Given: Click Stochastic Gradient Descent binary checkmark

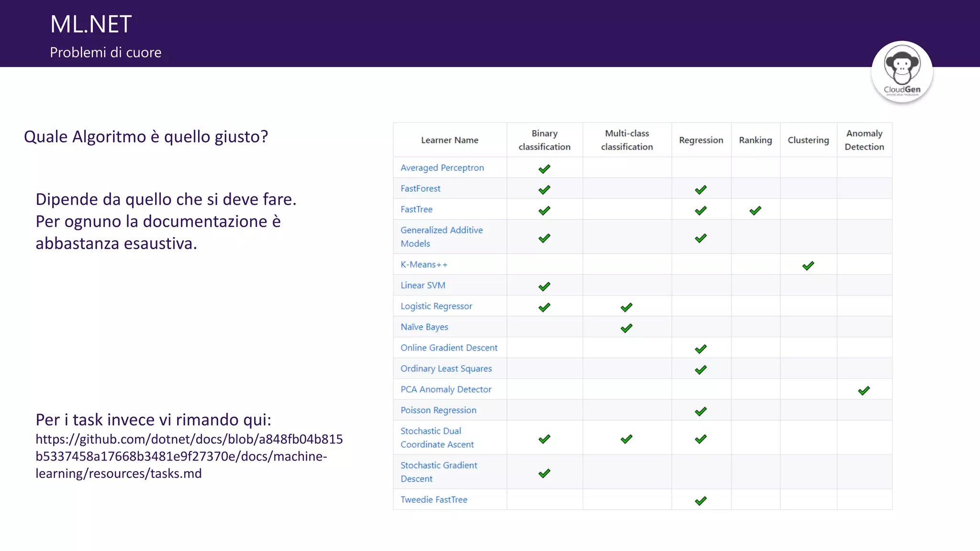Looking at the screenshot, I should (544, 474).
